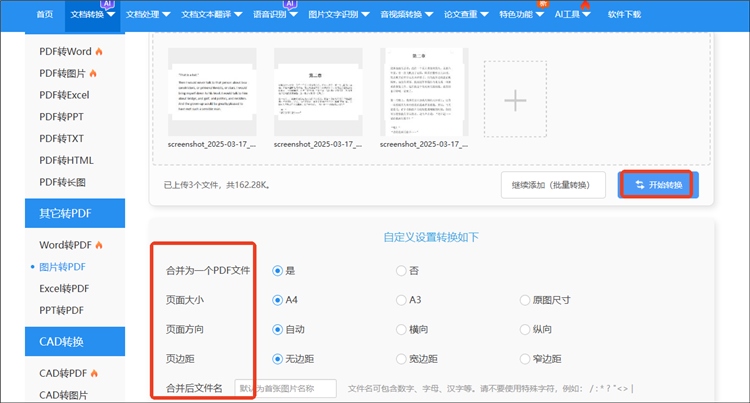Open PDF转Excel in the sidebar
The image size is (750, 403).
64,95
